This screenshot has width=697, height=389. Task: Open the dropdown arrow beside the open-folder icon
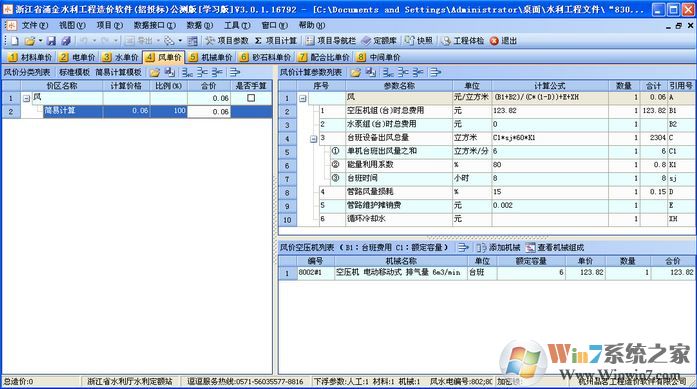pos(40,41)
